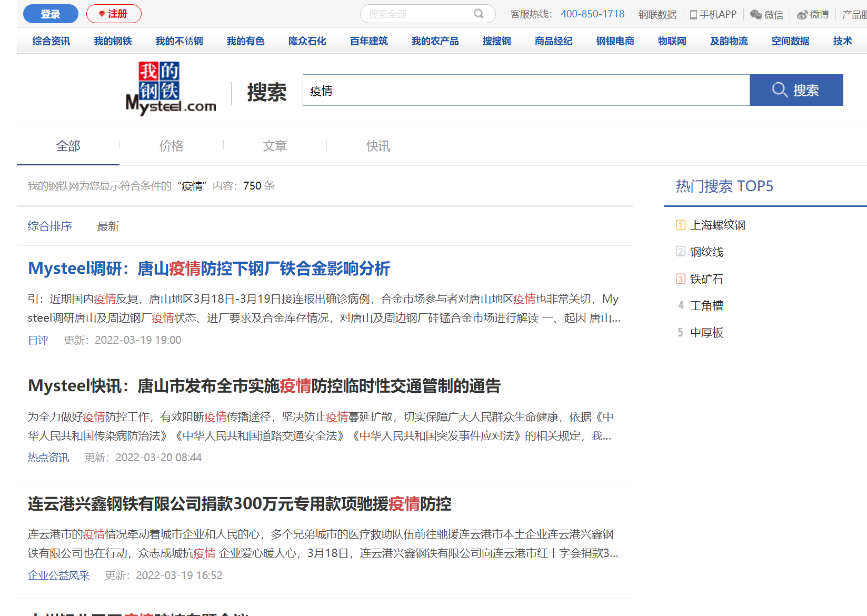Open the 日评 category link

[x=38, y=340]
